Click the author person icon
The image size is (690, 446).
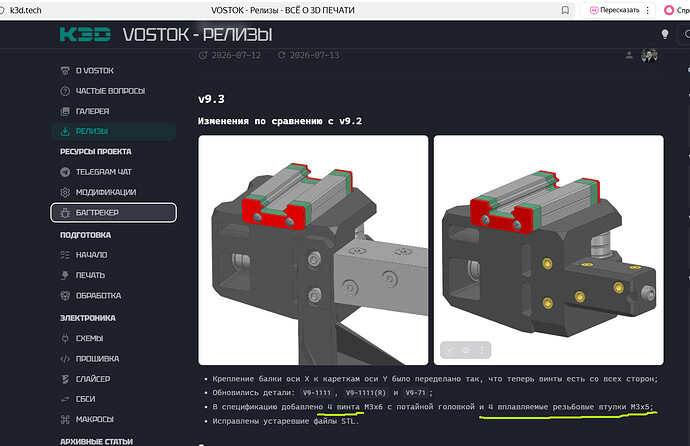(x=629, y=55)
